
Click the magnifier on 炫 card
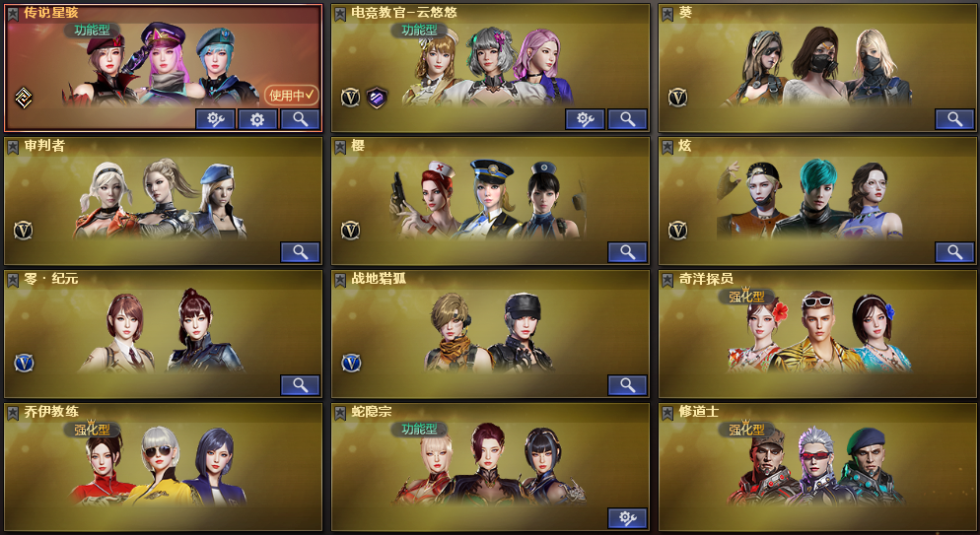pos(954,252)
